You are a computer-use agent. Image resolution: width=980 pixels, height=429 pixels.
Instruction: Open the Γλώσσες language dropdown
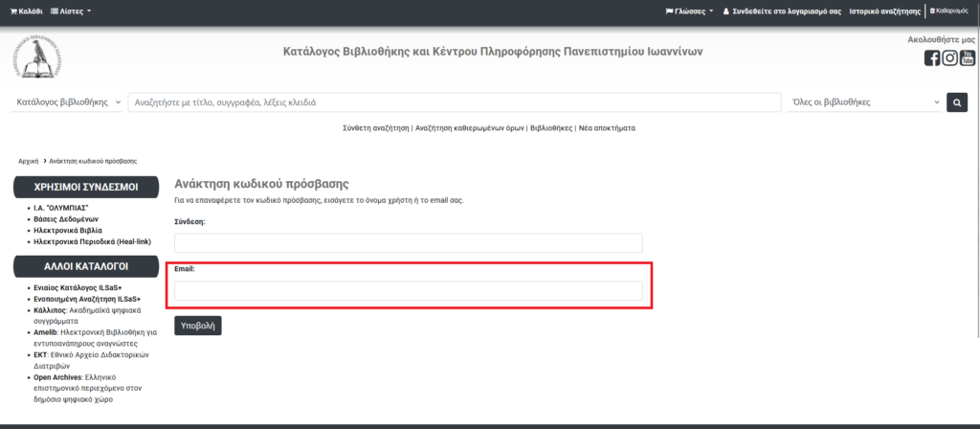689,11
